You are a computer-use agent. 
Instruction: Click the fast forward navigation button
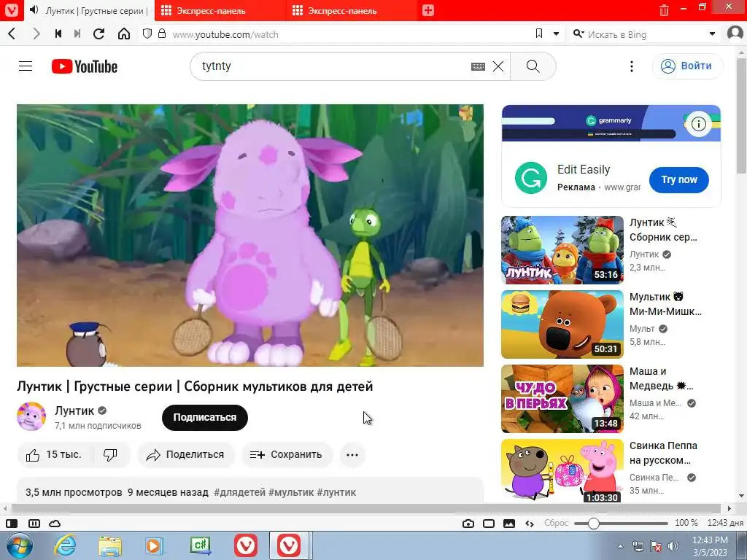(77, 34)
